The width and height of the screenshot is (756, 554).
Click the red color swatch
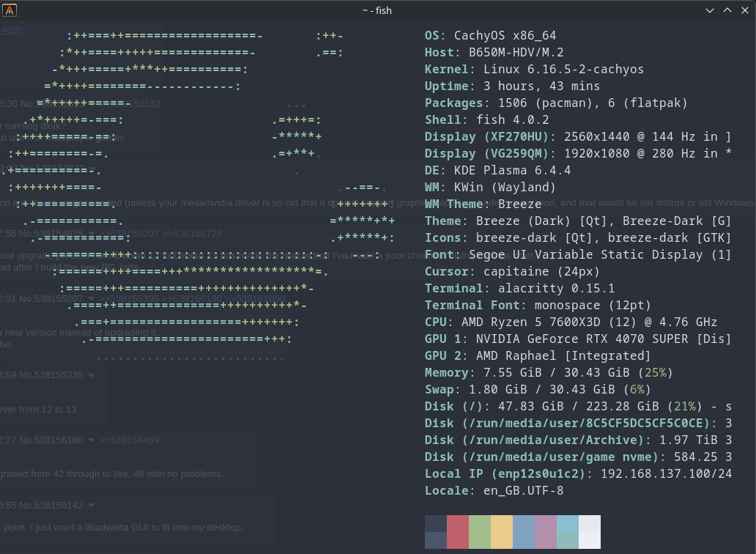[x=458, y=531]
